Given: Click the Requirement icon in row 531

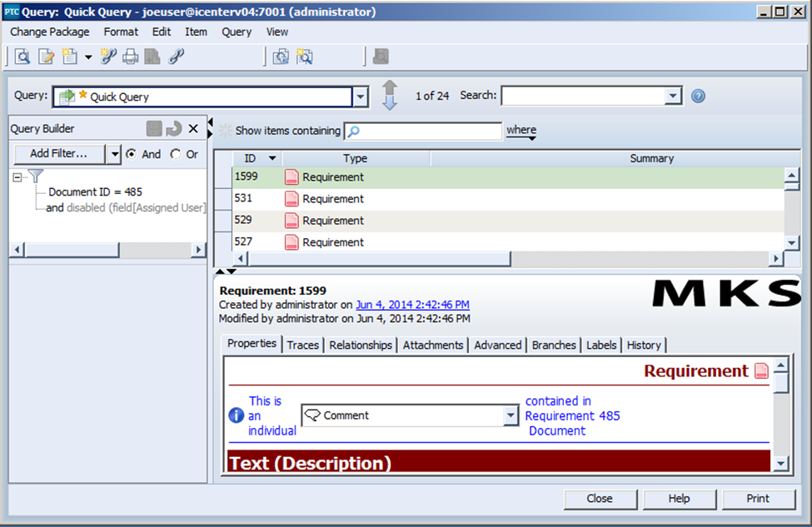Looking at the screenshot, I should coord(291,199).
